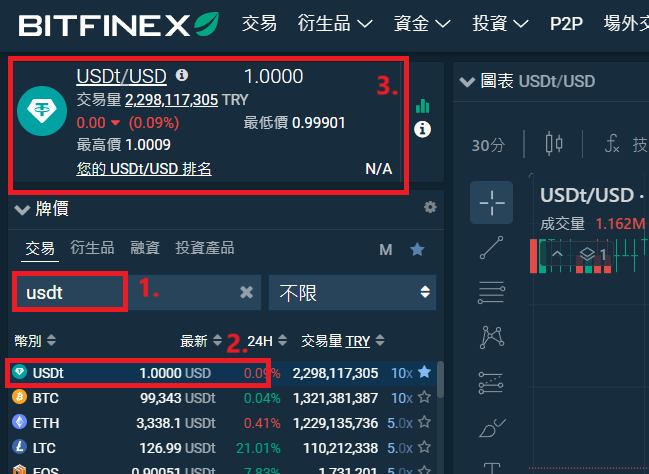Click the ticker list scrollbar

[440, 380]
